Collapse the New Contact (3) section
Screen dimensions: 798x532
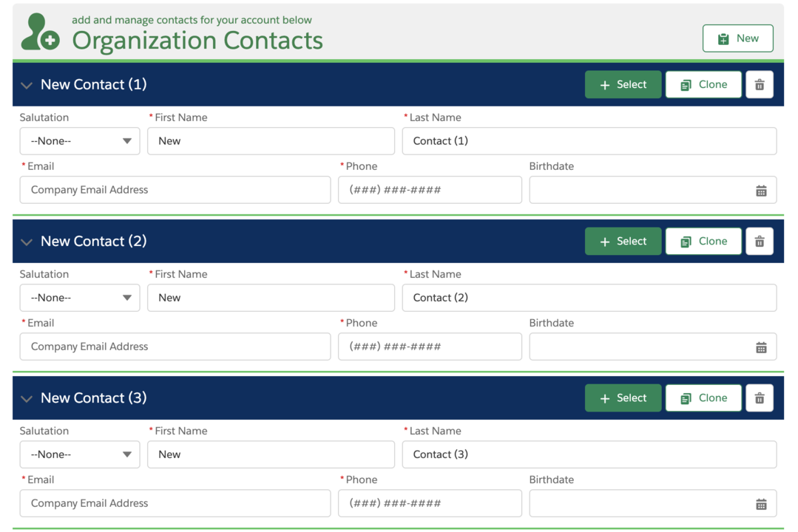pyautogui.click(x=27, y=398)
